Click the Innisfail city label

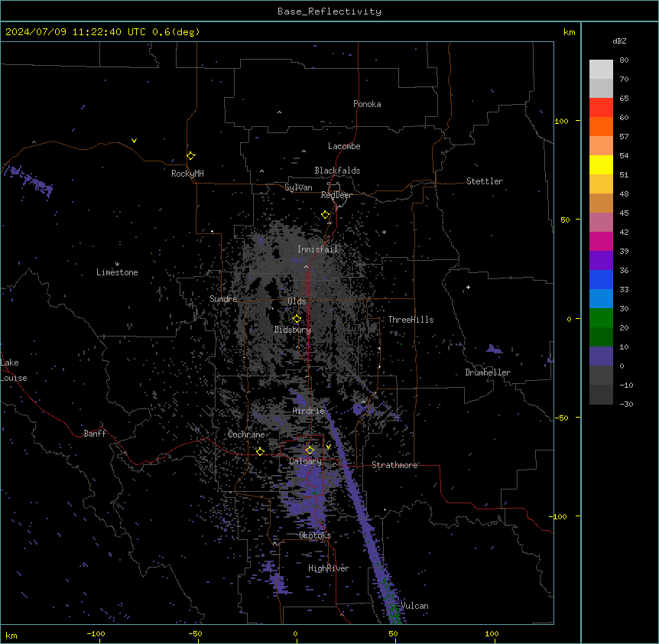click(317, 249)
